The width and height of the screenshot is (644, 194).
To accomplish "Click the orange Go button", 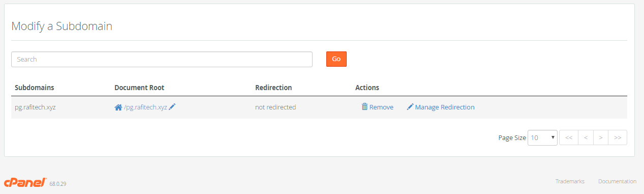I will pyautogui.click(x=336, y=59).
